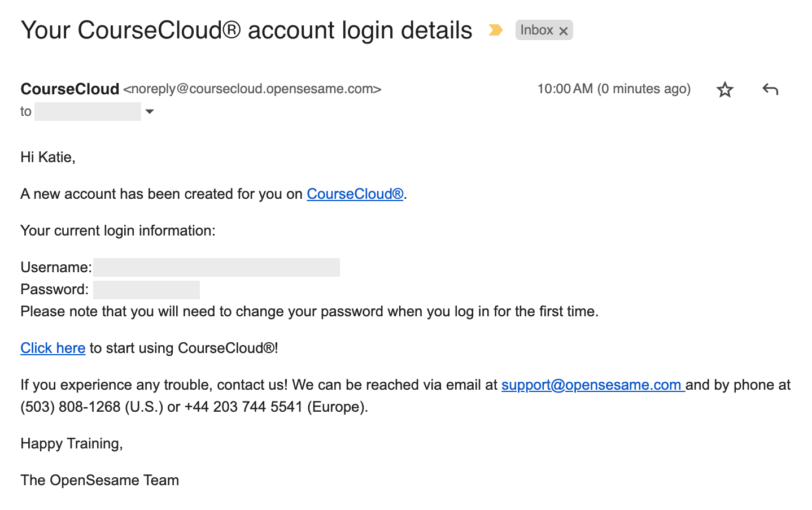
Task: Click the email subject heading
Action: click(x=246, y=30)
